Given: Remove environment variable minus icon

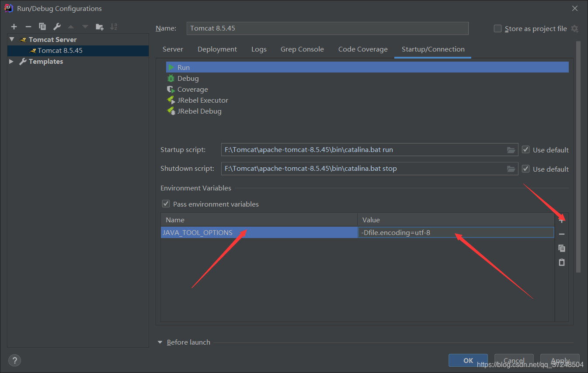Looking at the screenshot, I should (562, 234).
